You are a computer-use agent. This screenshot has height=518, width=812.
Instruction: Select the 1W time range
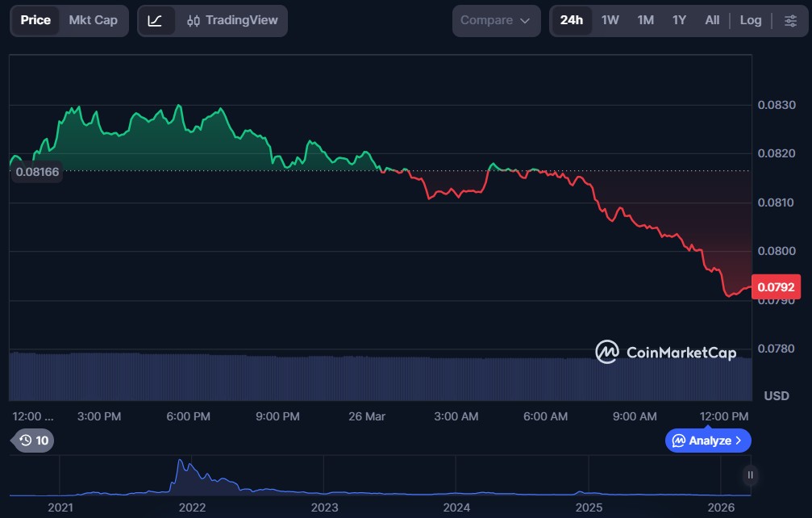coord(610,20)
